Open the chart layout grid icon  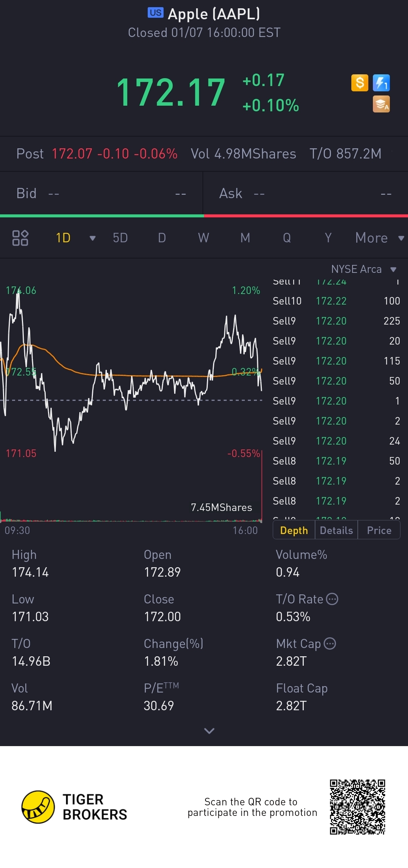(x=20, y=238)
